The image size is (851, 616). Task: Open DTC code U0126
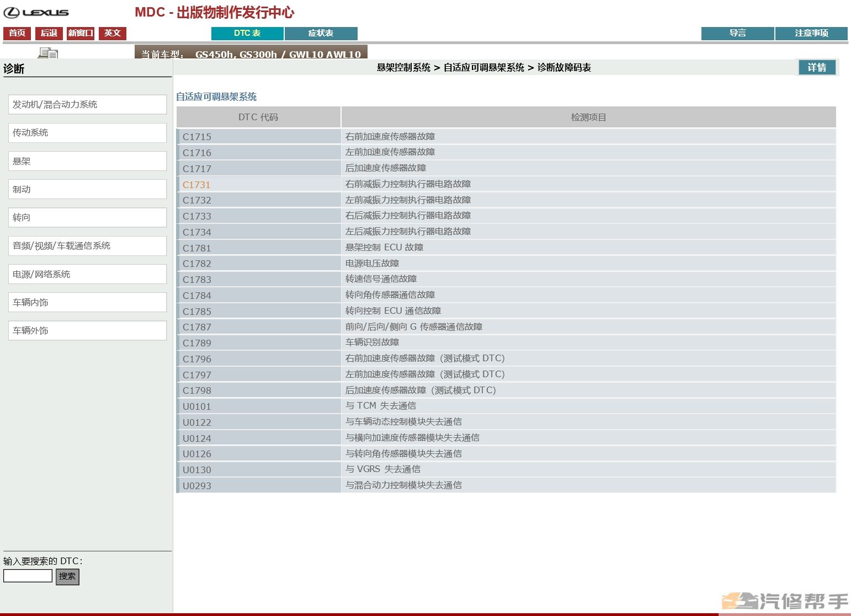pos(197,454)
